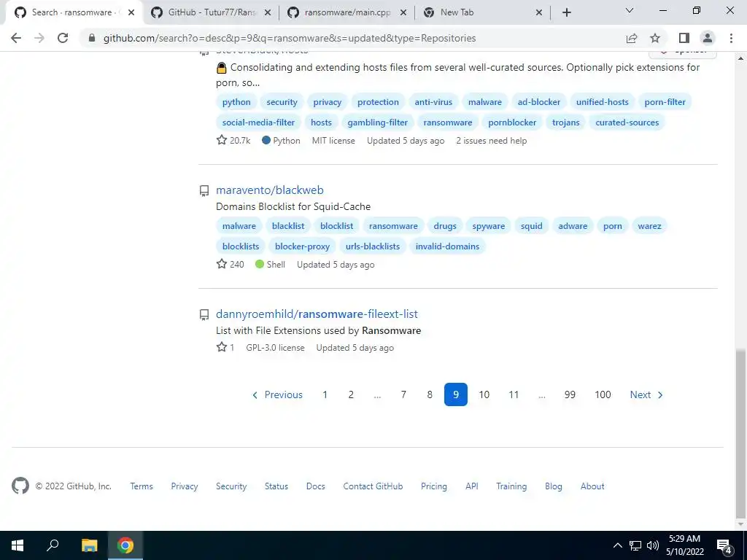Click the 'squid' topic tag
The height and width of the screenshot is (560, 747).
(532, 226)
